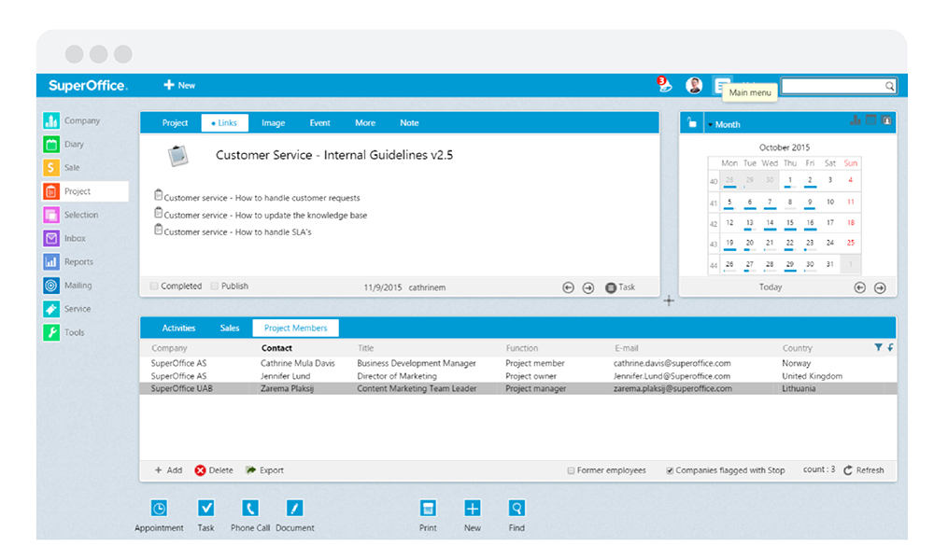The image size is (934, 560).
Task: Open the Inbox envelope icon
Action: pyautogui.click(x=51, y=238)
